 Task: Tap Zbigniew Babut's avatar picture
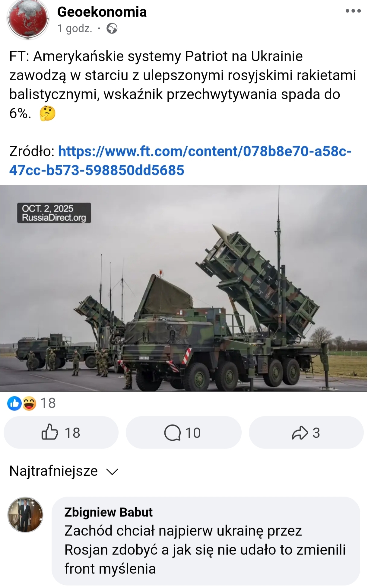click(x=25, y=515)
